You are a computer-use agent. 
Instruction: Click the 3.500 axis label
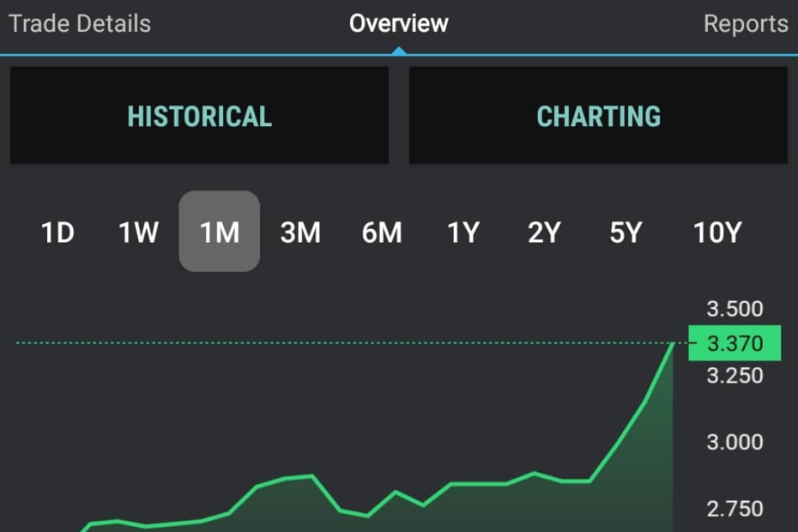pyautogui.click(x=735, y=309)
